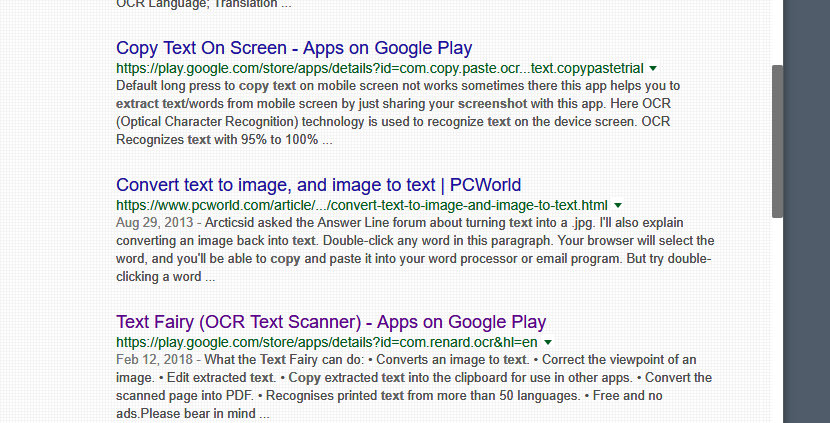Screen dimensions: 830x423
Task: Click 'ads.Please bear in mind ...' snippet line
Action: 193,414
